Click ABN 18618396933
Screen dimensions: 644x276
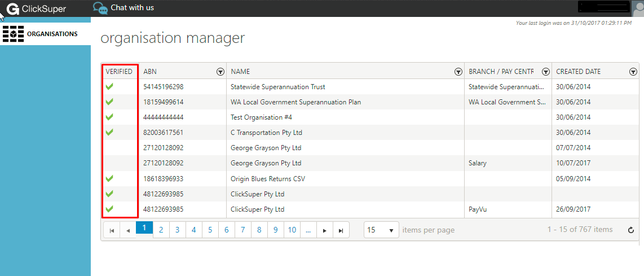[x=164, y=178]
